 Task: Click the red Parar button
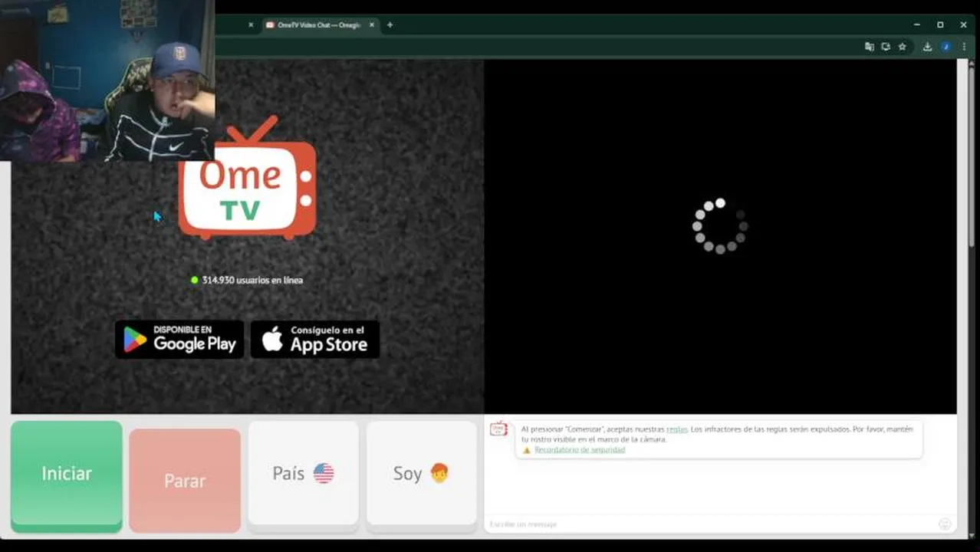(x=185, y=480)
